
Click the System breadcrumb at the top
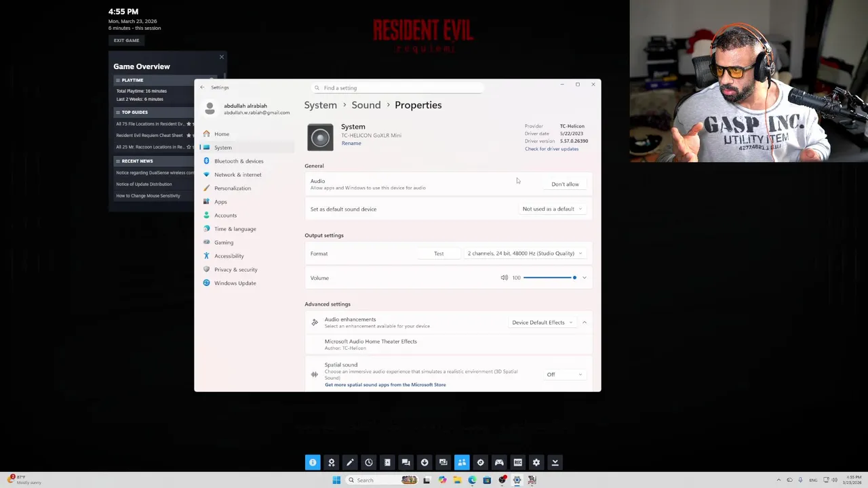pyautogui.click(x=320, y=105)
